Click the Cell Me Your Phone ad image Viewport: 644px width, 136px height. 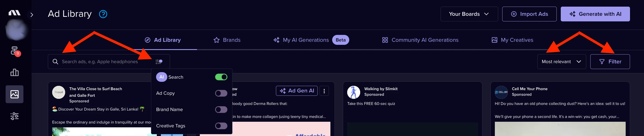click(560, 129)
